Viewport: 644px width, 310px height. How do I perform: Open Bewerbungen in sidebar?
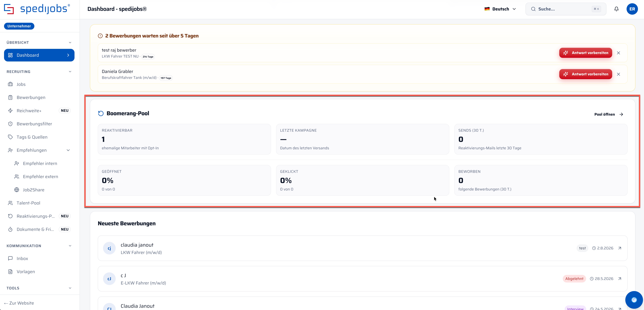39,97
